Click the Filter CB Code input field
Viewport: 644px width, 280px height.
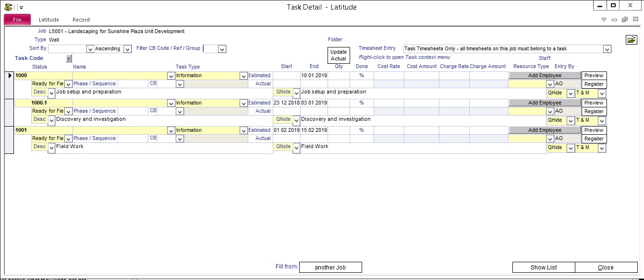coord(210,48)
